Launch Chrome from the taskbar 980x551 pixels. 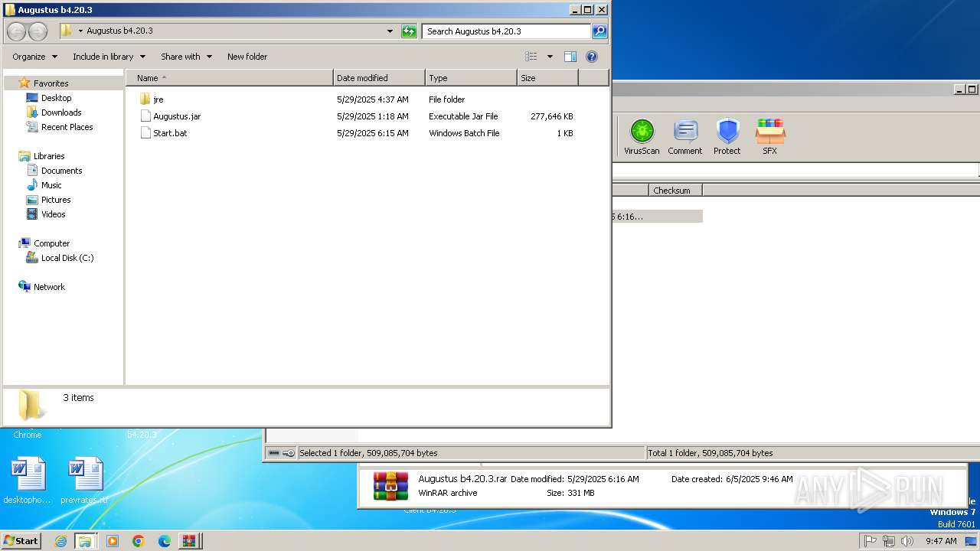139,540
